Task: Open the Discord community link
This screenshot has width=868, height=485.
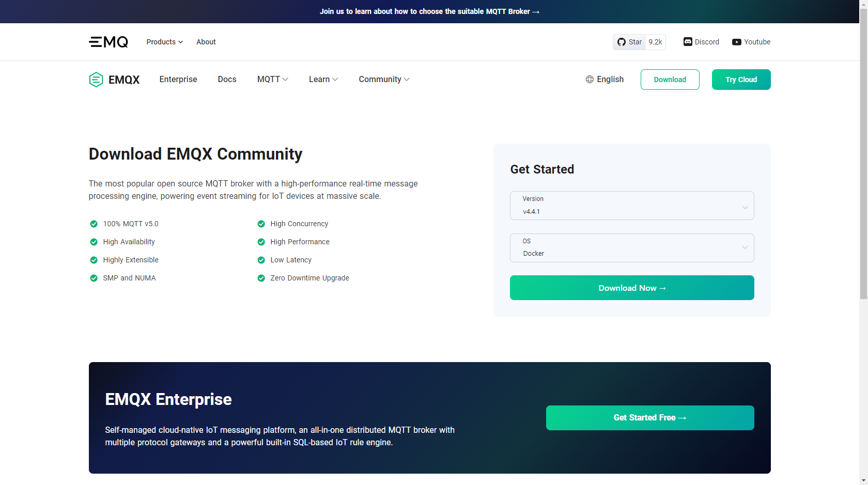Action: 701,42
